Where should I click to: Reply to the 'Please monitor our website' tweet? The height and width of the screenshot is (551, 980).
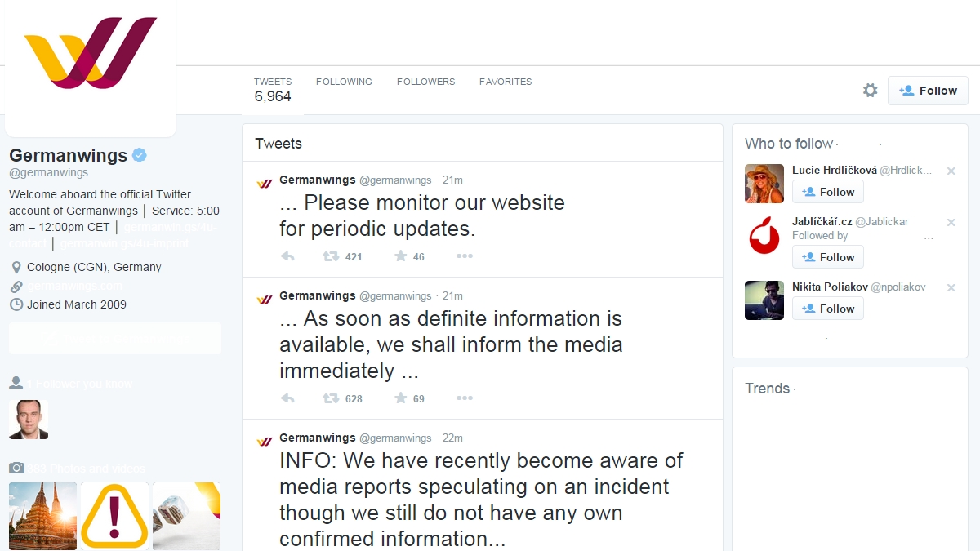287,256
